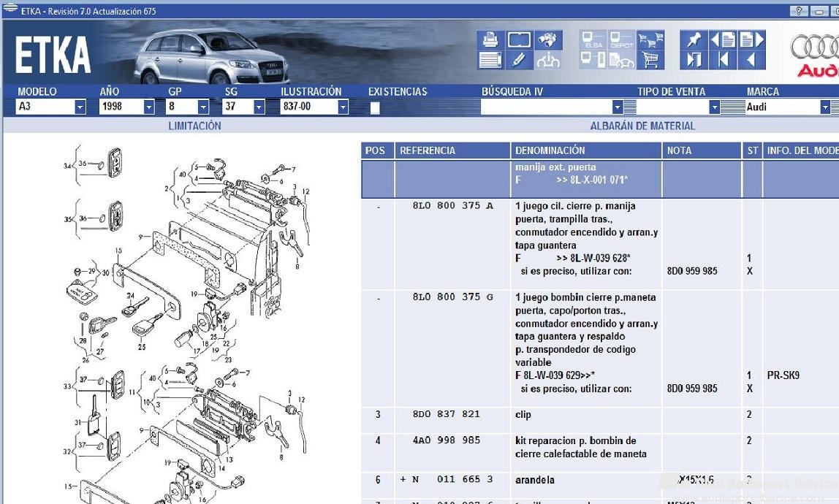
Task: Select part reference 4A0 998 985
Action: [447, 440]
